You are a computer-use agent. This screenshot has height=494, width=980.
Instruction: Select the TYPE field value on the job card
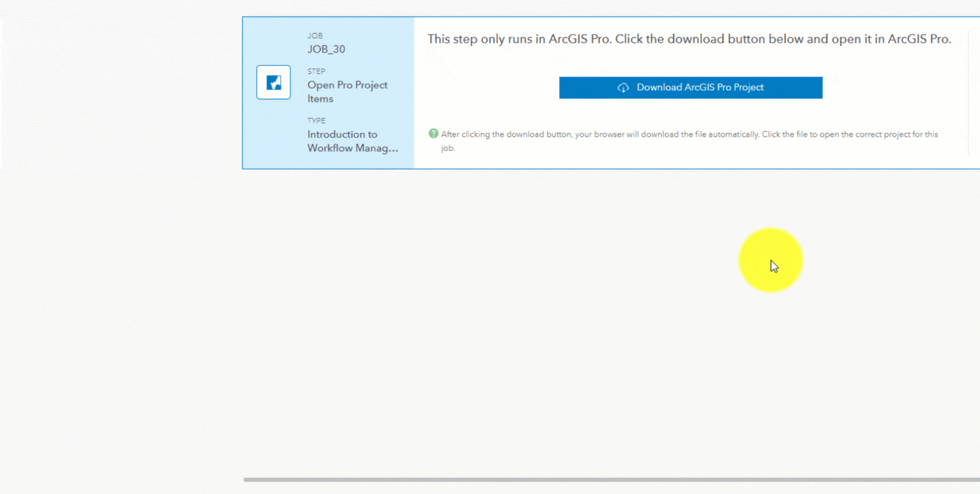tap(353, 141)
